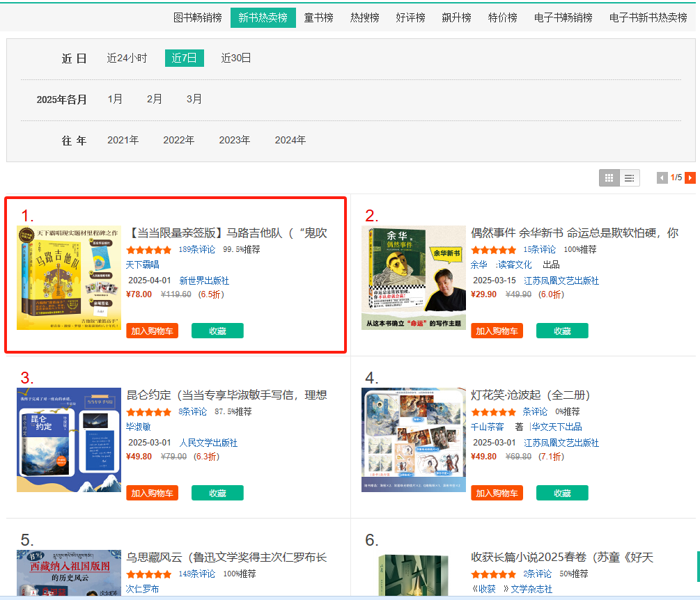
Task: Open 乌思藏风云 book cover thumbnail
Action: [x=69, y=573]
